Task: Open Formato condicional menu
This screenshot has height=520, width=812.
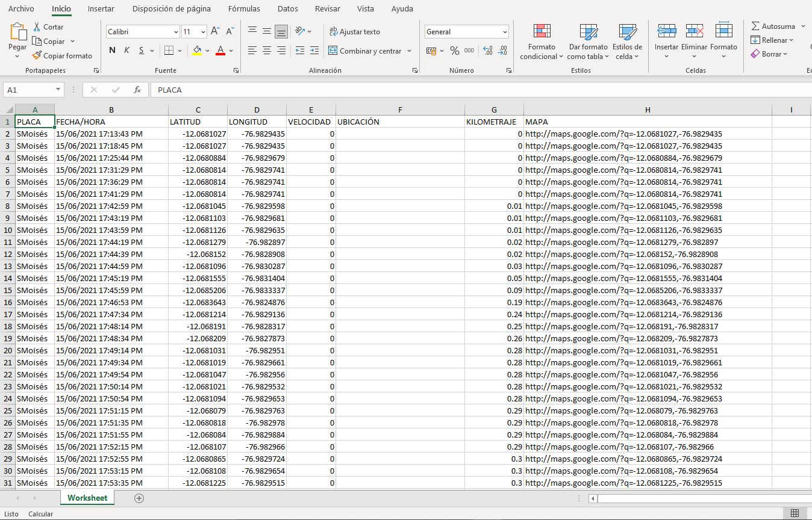Action: tap(542, 41)
